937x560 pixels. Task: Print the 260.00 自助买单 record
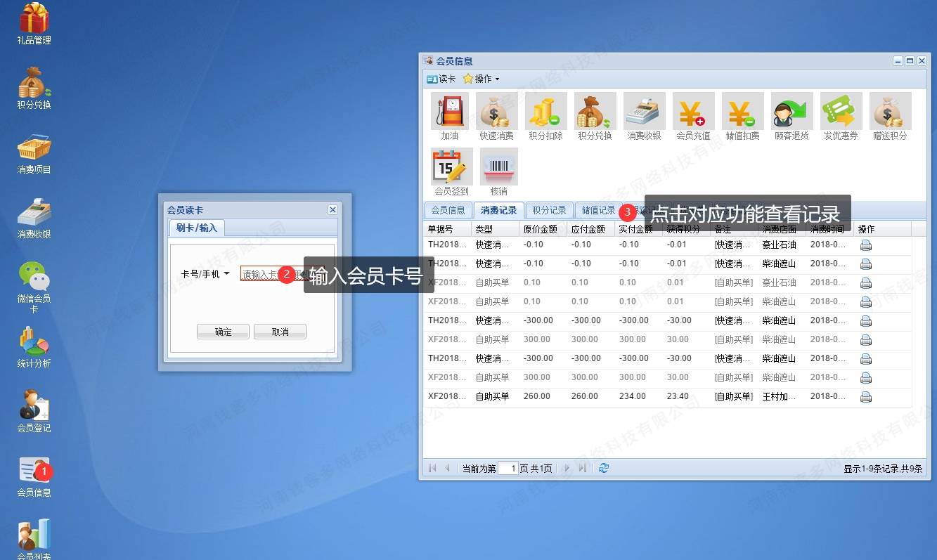point(866,397)
